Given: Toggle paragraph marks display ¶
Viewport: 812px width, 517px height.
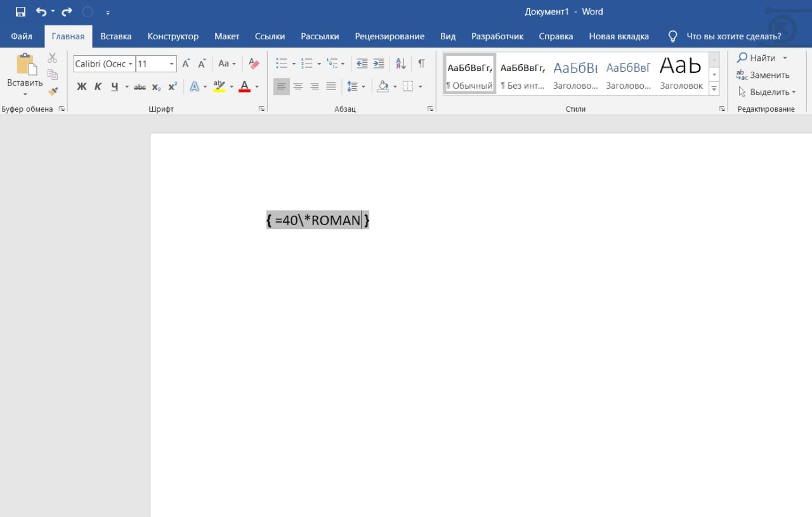Looking at the screenshot, I should (421, 63).
